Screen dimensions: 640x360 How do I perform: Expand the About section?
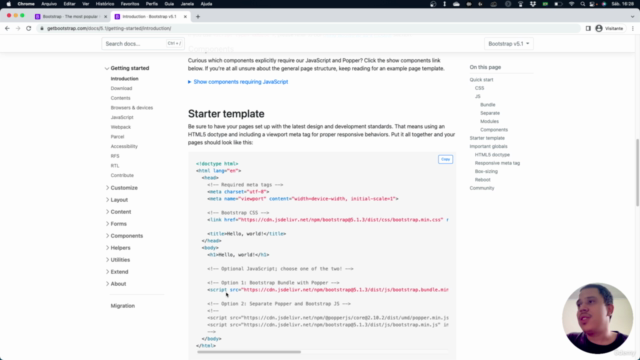pyautogui.click(x=116, y=284)
